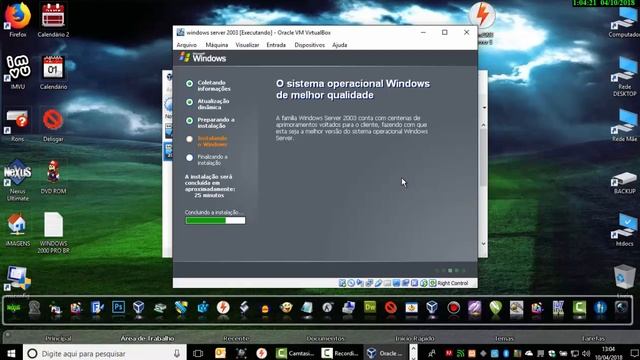640x360 pixels.
Task: Switch to the Principal dock tab
Action: coord(58,338)
